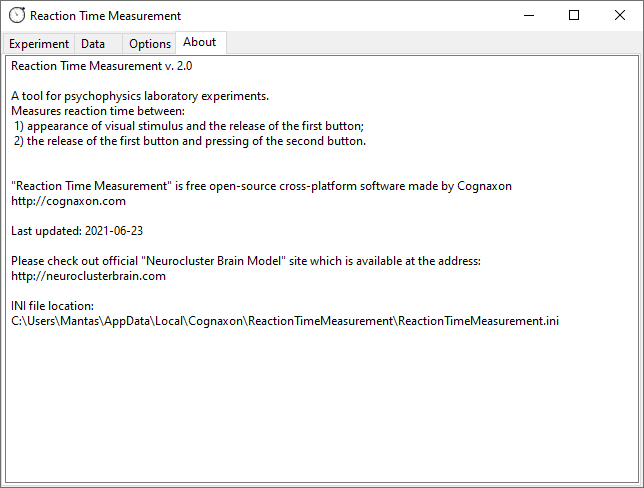Viewport: 644px width, 488px height.
Task: Click the window title "Reaction Time Measurement"
Action: [106, 16]
